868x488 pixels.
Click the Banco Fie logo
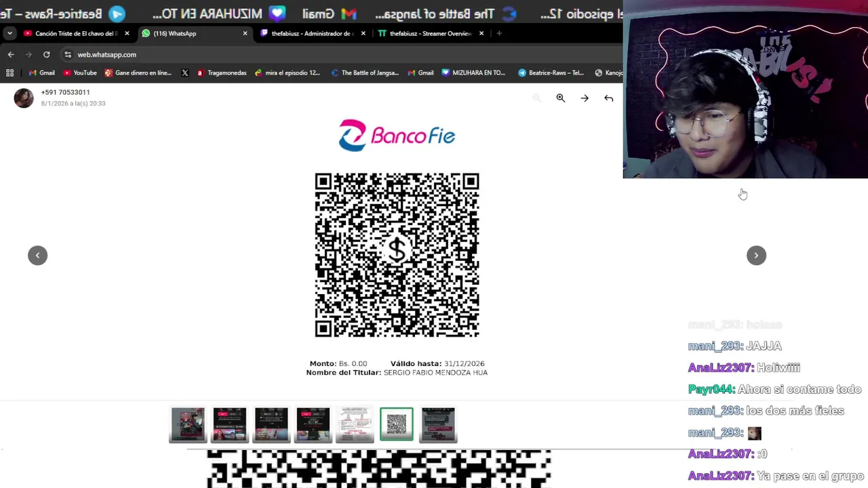[397, 136]
